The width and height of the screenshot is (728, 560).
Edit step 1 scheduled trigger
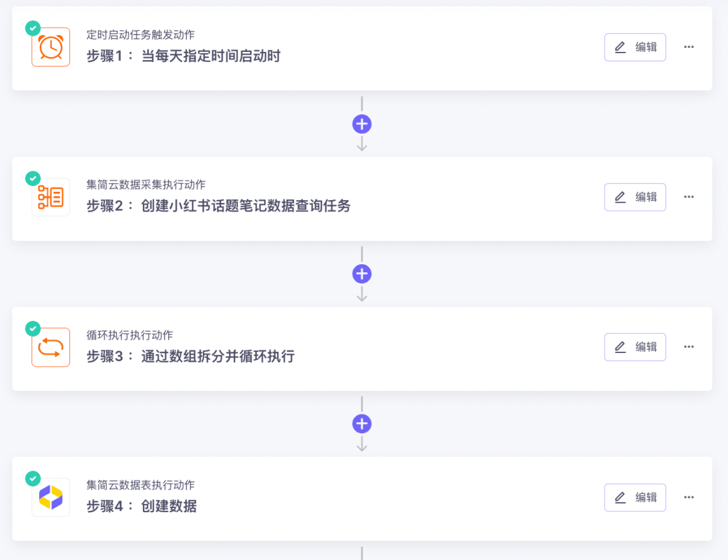(635, 47)
